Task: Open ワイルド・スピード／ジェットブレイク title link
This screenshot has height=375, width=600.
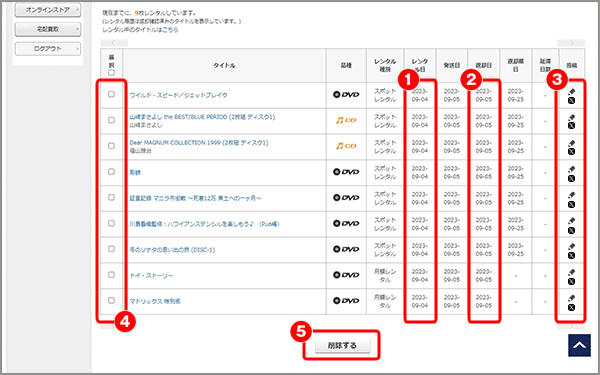Action: 179,95
